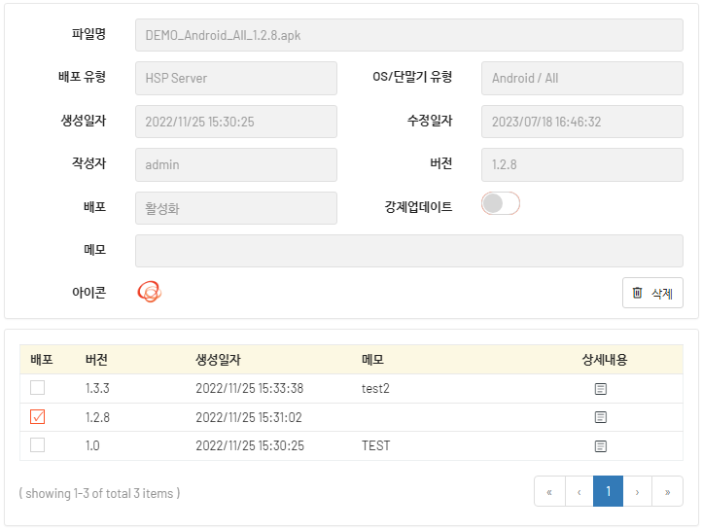Click the 수정일자 field 2023/07/18
The image size is (702, 530).
582,122
